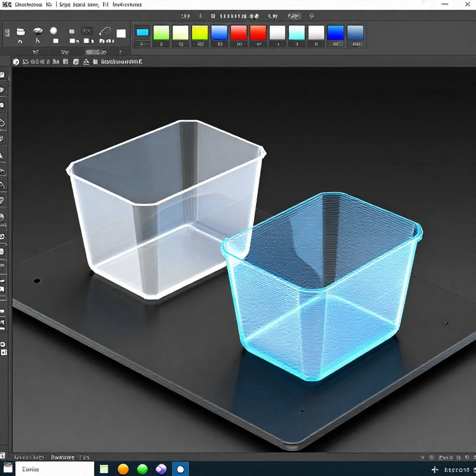476x476 pixels.
Task: Click the white square icon in the toolbar
Action: (x=121, y=33)
